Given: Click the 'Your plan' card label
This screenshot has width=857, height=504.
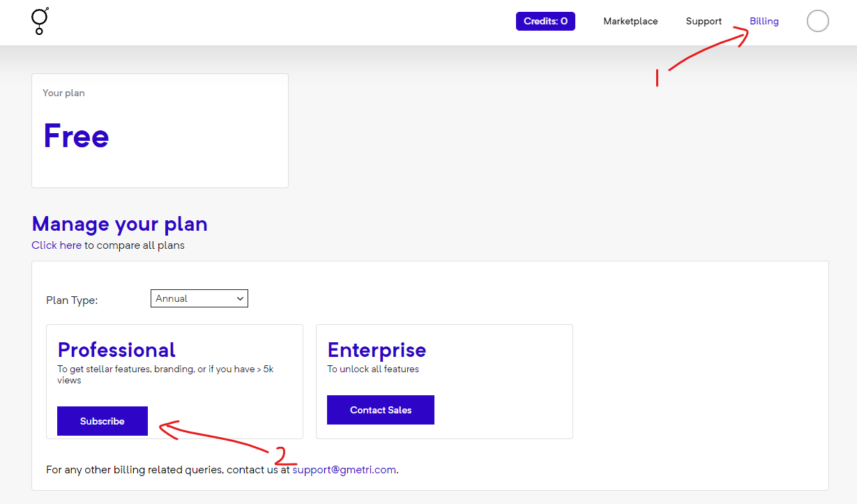Looking at the screenshot, I should pos(63,93).
